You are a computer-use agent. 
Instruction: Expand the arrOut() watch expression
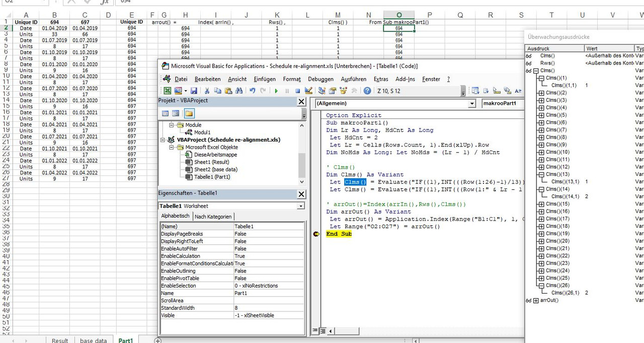[536, 300]
